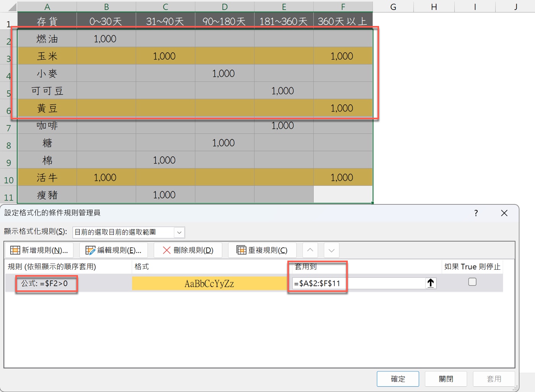Click 1,000 in the 燃油 row
The height and width of the screenshot is (392, 535).
click(105, 39)
